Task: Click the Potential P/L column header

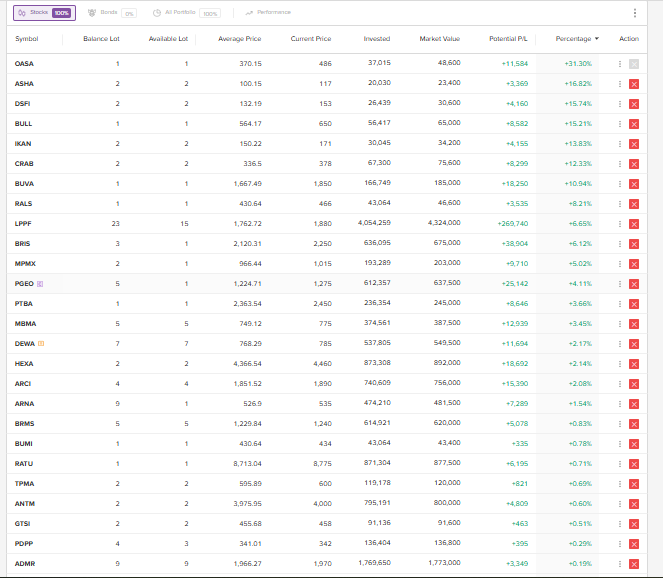Action: [509, 39]
